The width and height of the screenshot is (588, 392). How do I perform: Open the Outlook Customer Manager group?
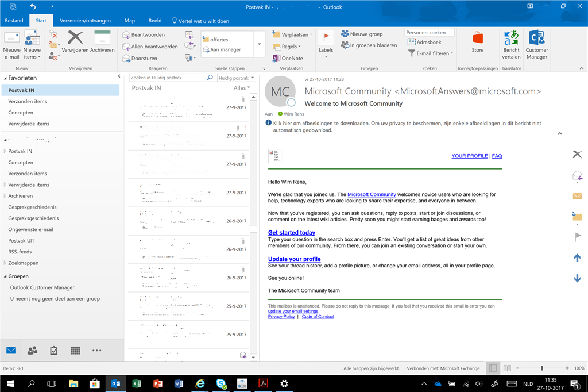coord(42,287)
